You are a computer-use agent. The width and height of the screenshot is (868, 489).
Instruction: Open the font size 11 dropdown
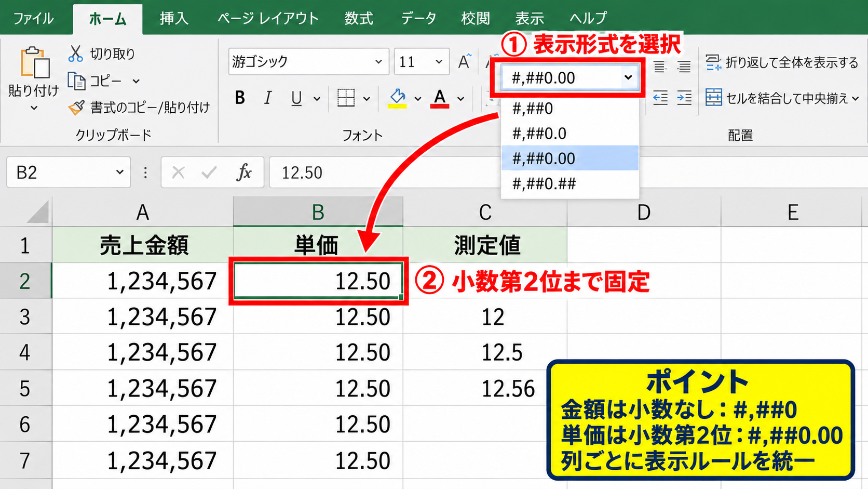click(x=439, y=62)
